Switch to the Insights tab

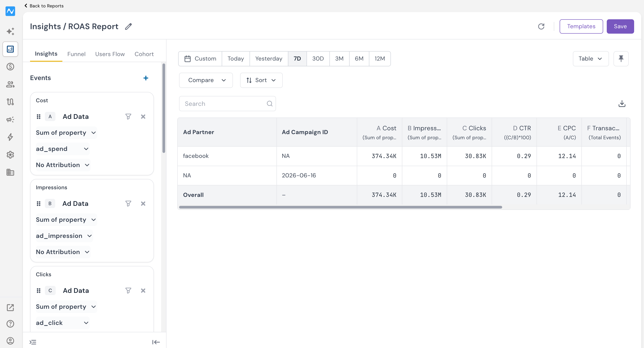click(46, 54)
